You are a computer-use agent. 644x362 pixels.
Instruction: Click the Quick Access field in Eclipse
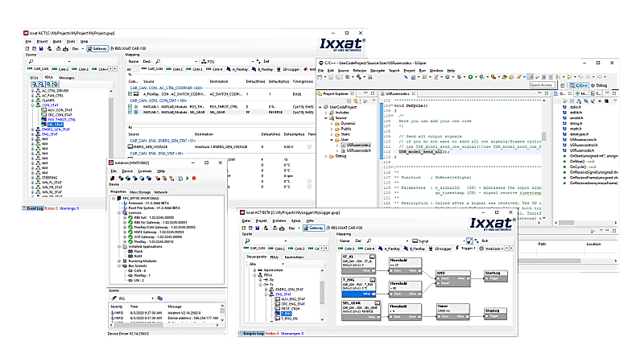pos(541,84)
